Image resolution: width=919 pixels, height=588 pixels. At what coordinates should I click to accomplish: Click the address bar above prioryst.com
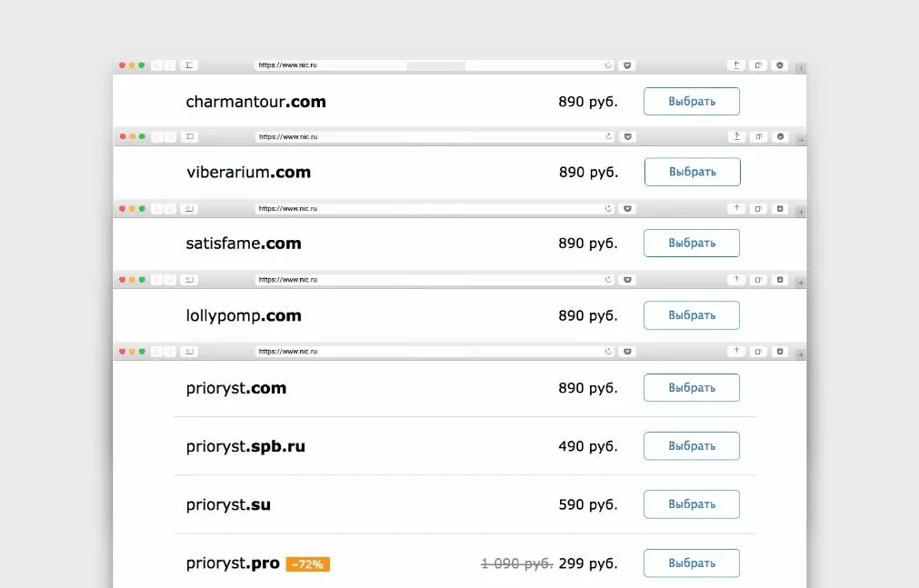434,351
